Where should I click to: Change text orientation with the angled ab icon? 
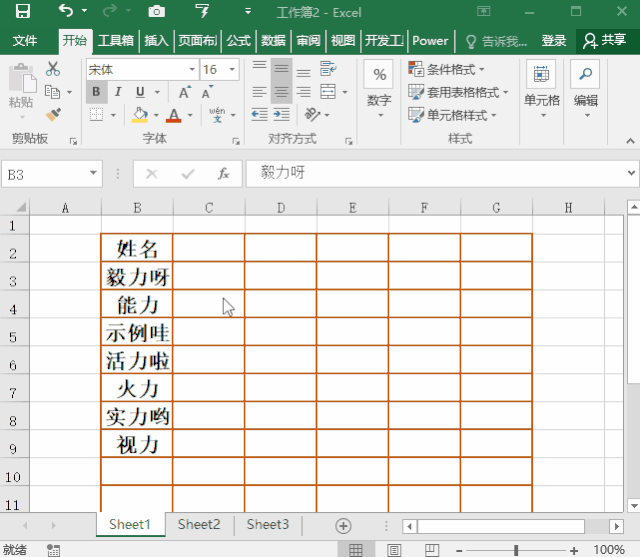(312, 115)
